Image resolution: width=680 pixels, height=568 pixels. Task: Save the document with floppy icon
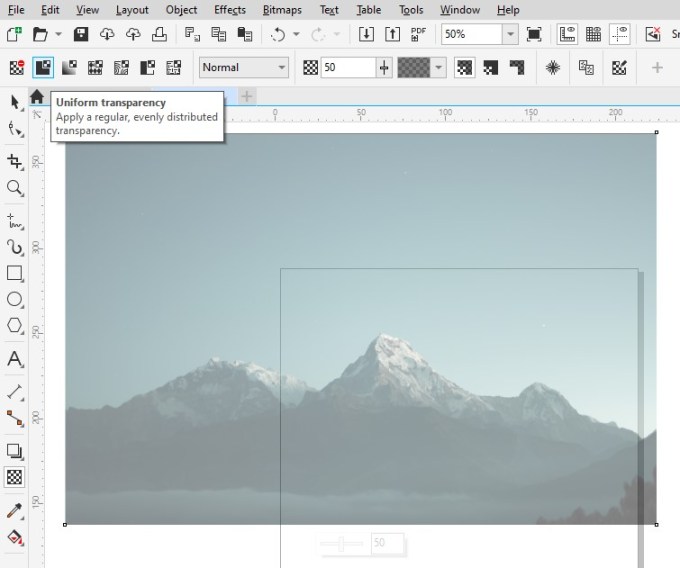[x=81, y=34]
